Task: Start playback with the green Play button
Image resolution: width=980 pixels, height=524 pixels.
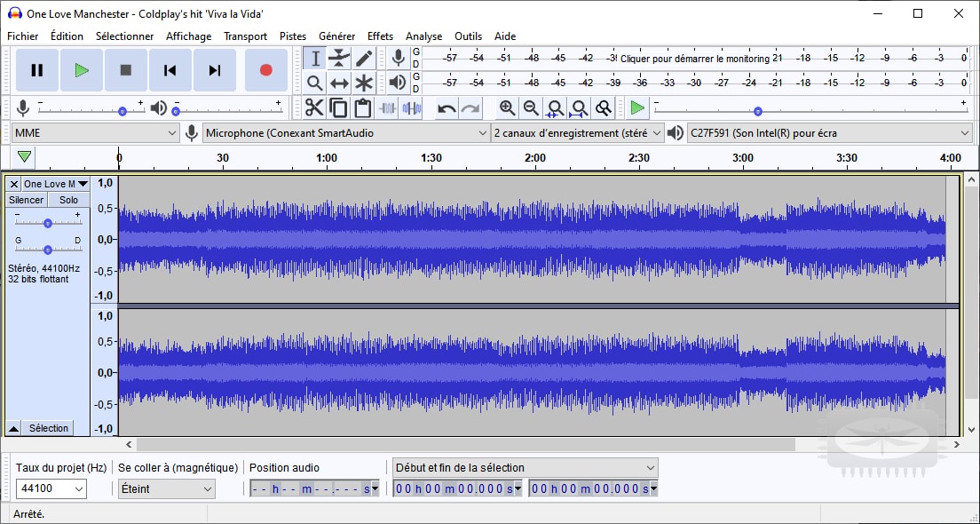Action: pyautogui.click(x=82, y=71)
